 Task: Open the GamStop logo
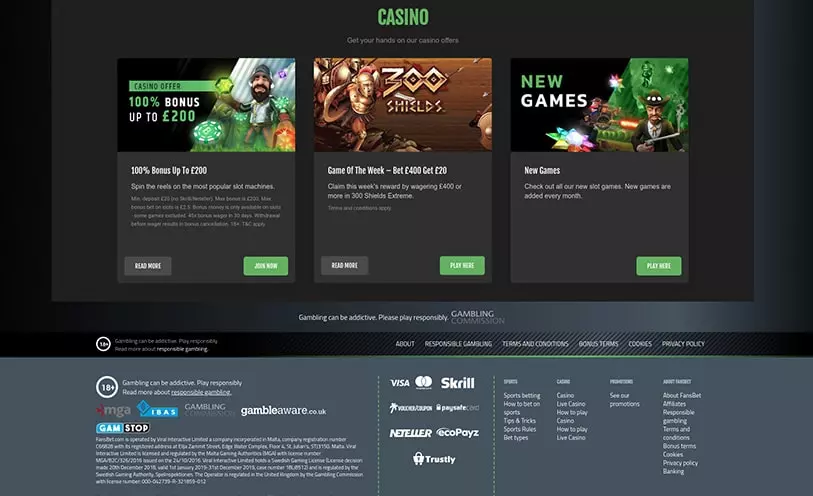click(123, 428)
